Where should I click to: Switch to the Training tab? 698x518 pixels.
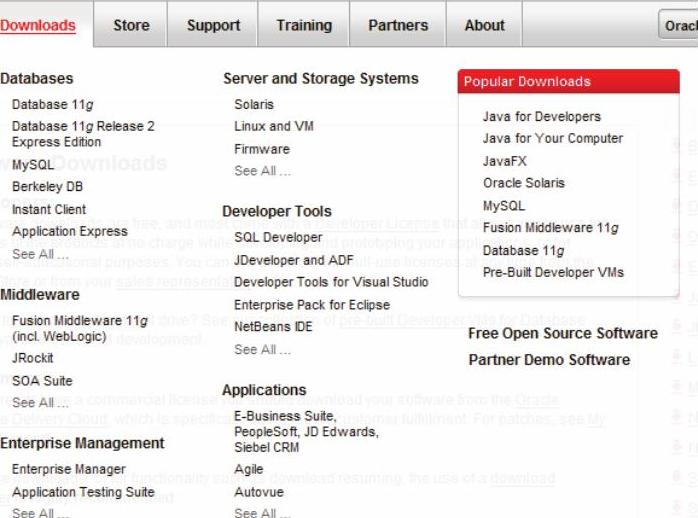304,25
